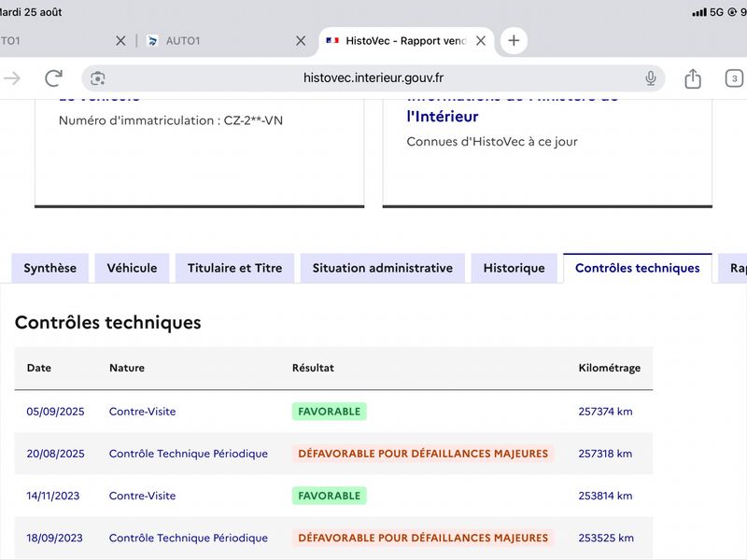Close the leftmost TO1 tab
This screenshot has height=560, width=747.
click(120, 41)
